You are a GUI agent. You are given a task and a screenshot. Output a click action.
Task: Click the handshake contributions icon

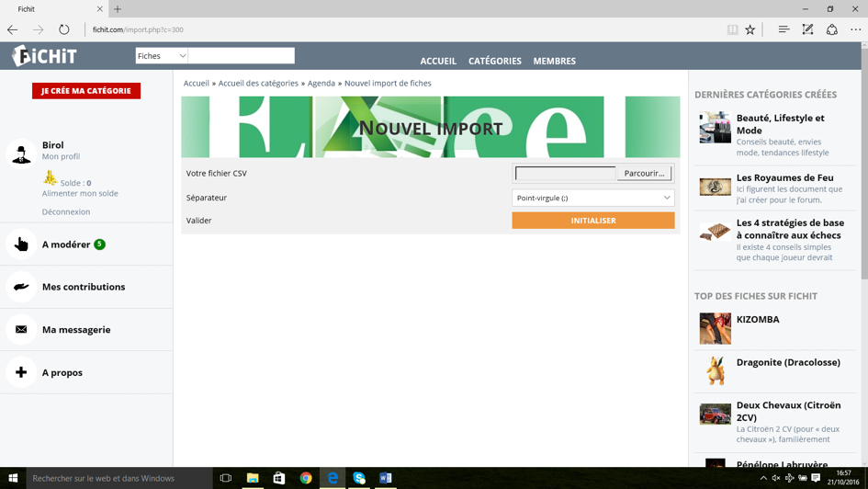pyautogui.click(x=21, y=287)
